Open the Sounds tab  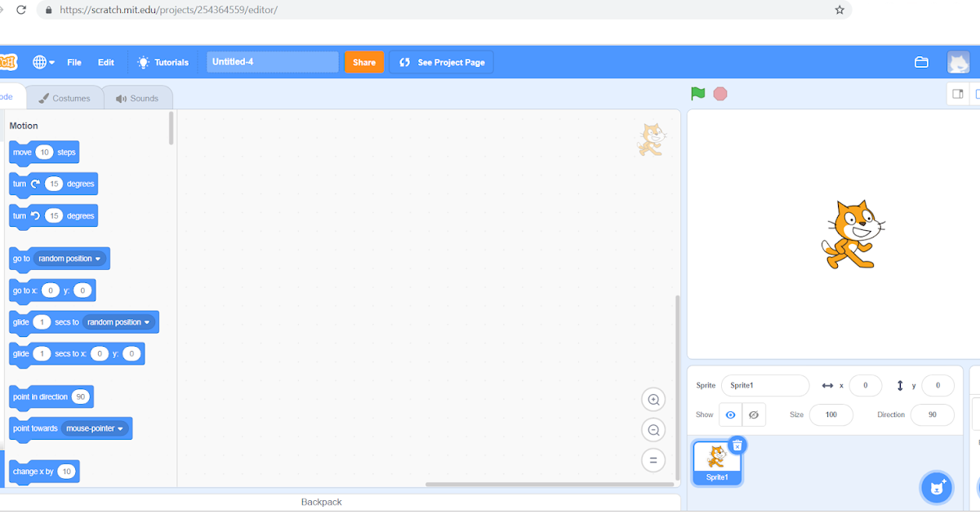(x=138, y=97)
